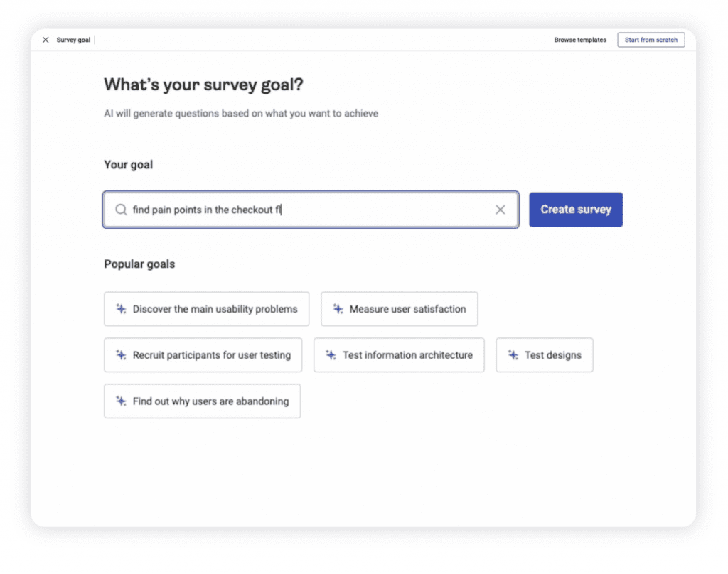Select "Find out why users are abandoning"
Screen dimensions: 728x574
[x=202, y=401]
